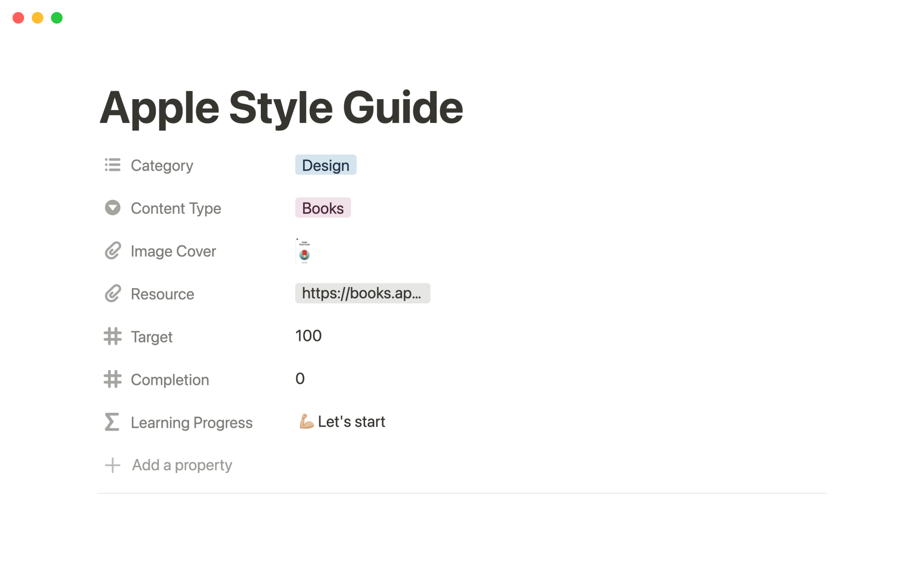Open the Design category tag

click(x=325, y=165)
